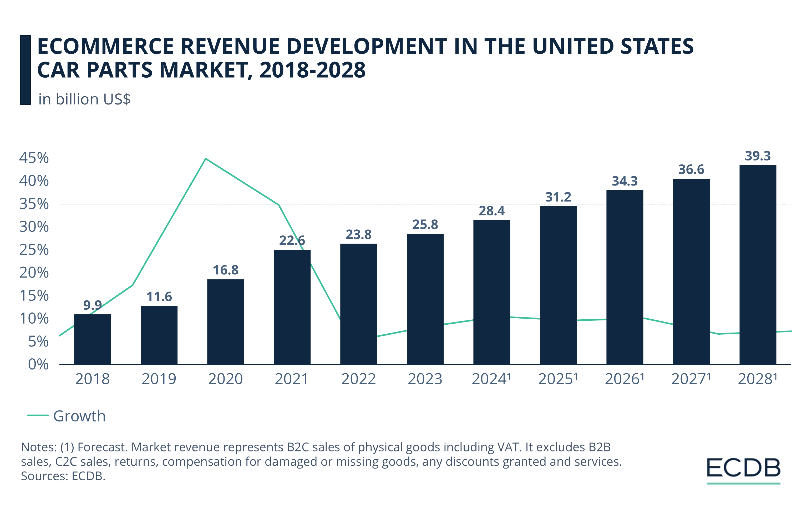Click the 40% axis label
The width and height of the screenshot is (812, 513).
(34, 181)
